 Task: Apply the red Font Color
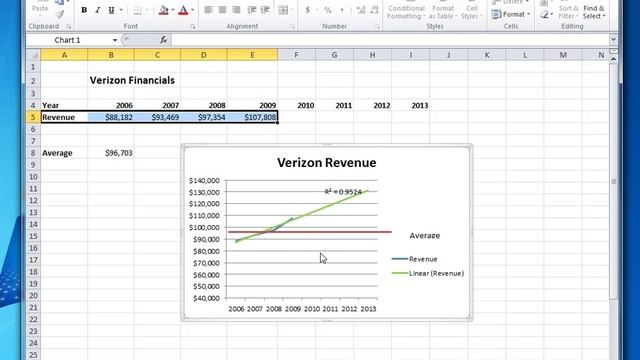183,10
